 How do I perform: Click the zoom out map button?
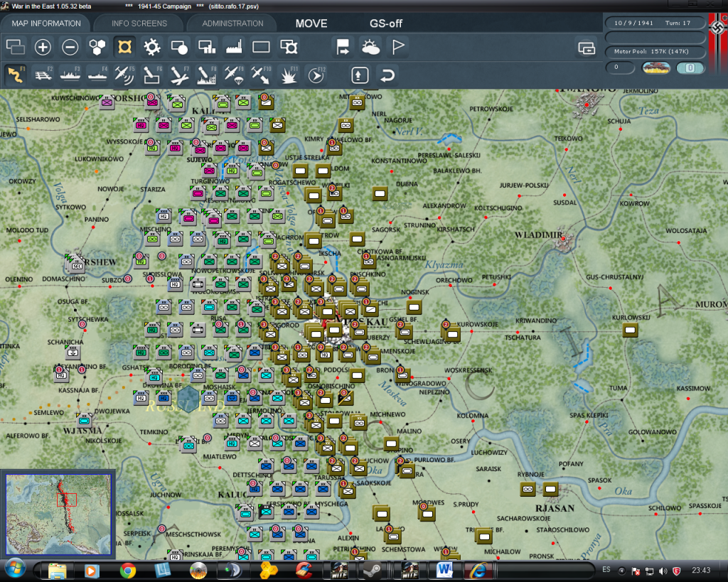pos(70,47)
